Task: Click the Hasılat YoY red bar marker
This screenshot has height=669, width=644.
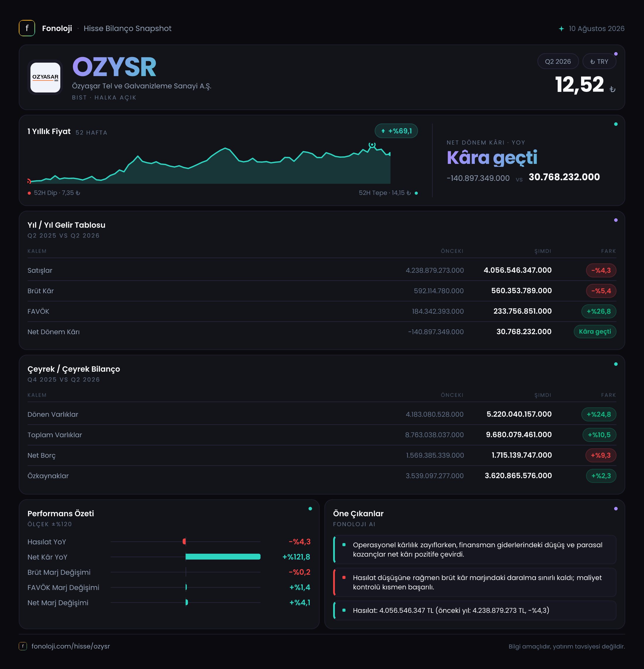Action: 184,541
